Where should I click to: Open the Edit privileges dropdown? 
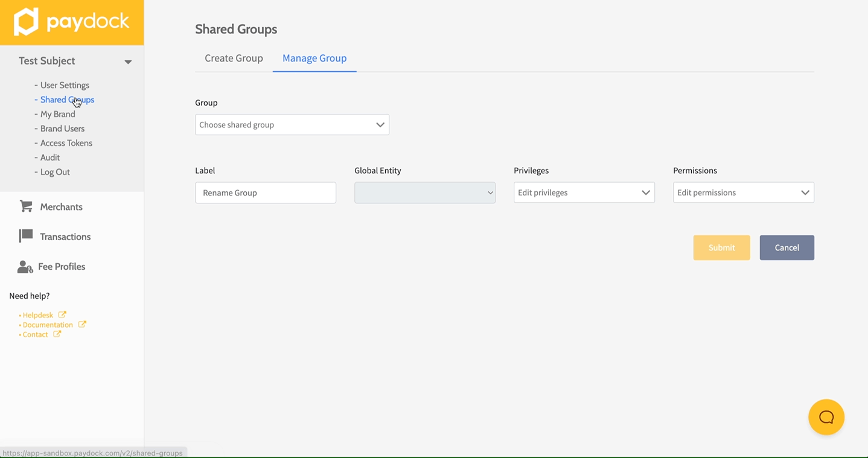click(584, 192)
